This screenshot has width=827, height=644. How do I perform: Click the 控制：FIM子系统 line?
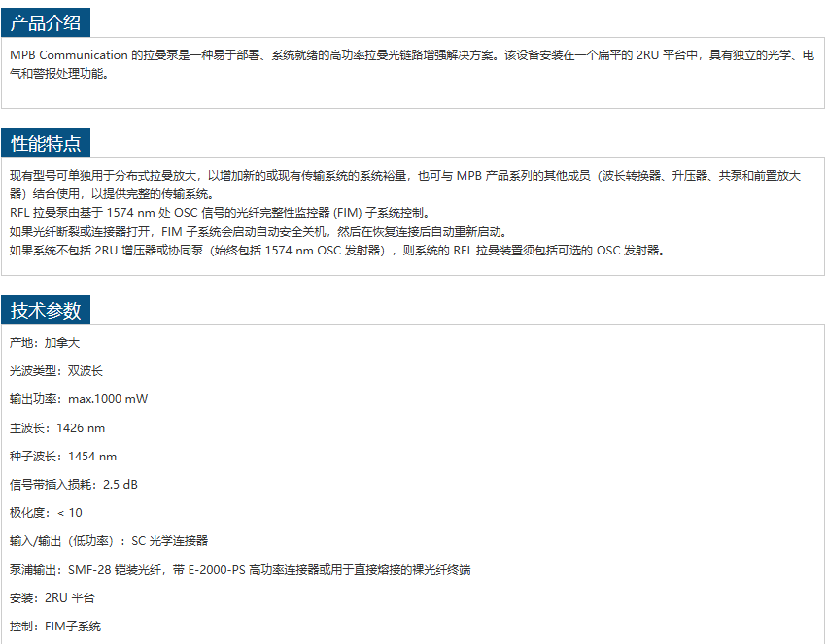point(55,626)
